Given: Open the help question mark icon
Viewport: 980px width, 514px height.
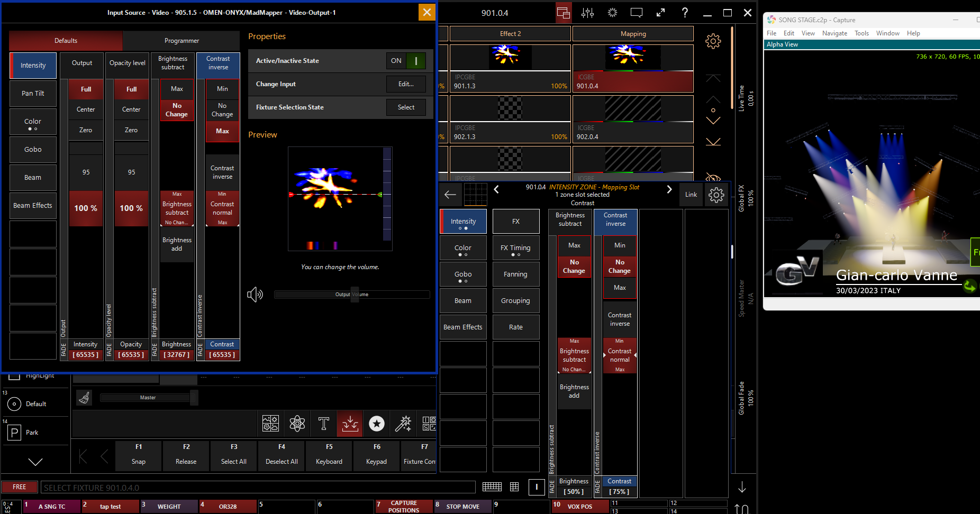Looking at the screenshot, I should (685, 13).
